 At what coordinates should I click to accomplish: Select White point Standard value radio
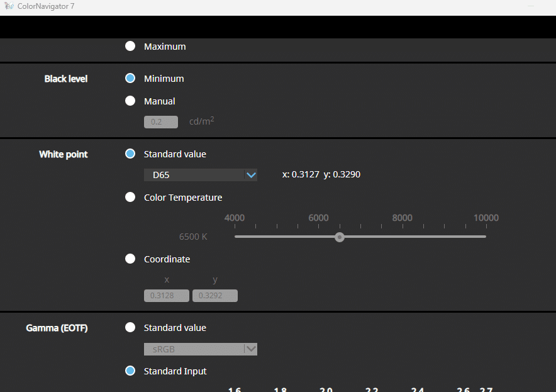130,154
